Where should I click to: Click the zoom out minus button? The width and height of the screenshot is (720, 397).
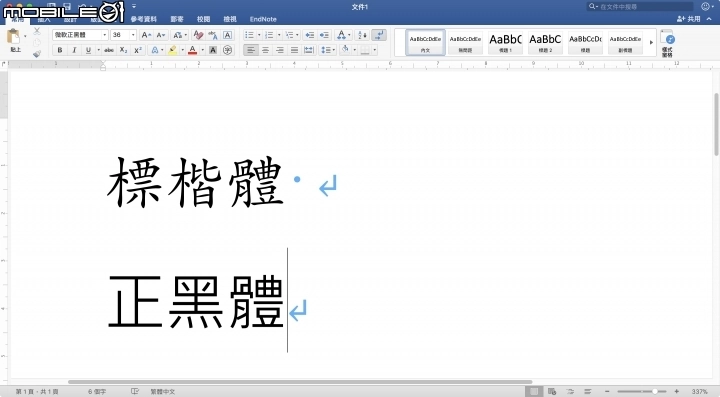point(607,391)
